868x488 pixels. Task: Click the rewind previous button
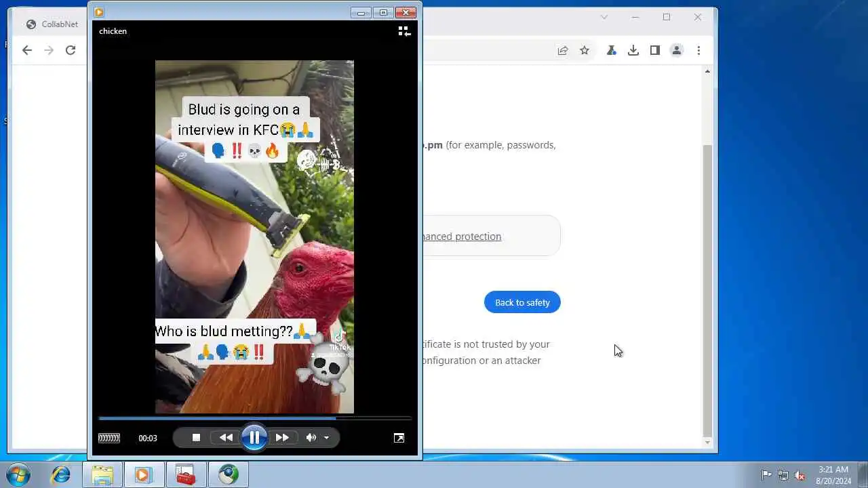pyautogui.click(x=226, y=438)
